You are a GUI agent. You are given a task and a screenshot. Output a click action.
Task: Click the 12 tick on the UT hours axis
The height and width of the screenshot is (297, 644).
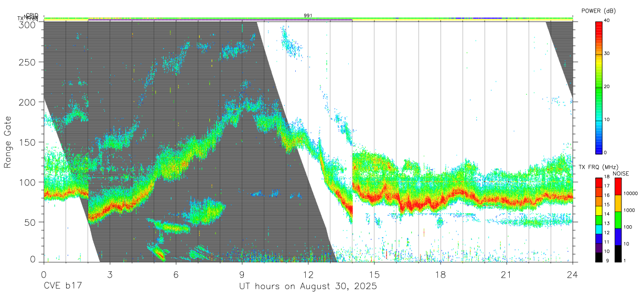[308, 274]
